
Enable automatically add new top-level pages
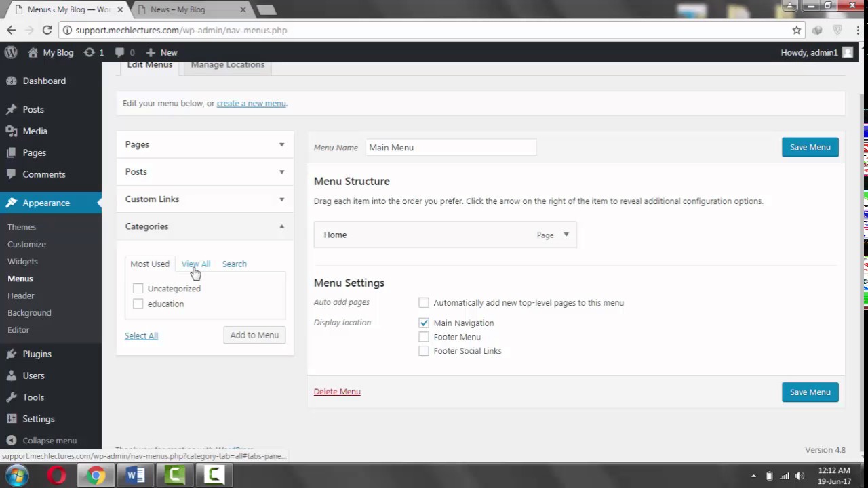(x=424, y=302)
